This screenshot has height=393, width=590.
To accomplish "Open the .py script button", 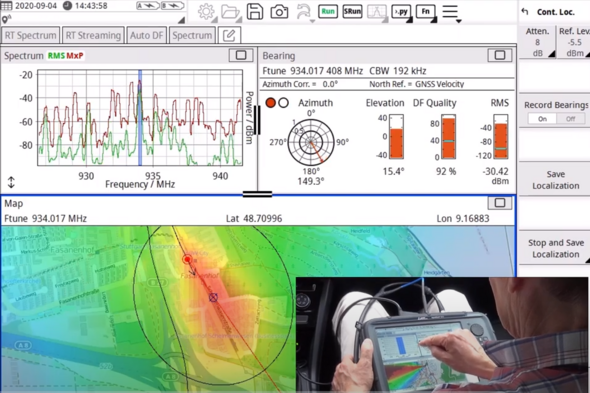I will click(401, 12).
